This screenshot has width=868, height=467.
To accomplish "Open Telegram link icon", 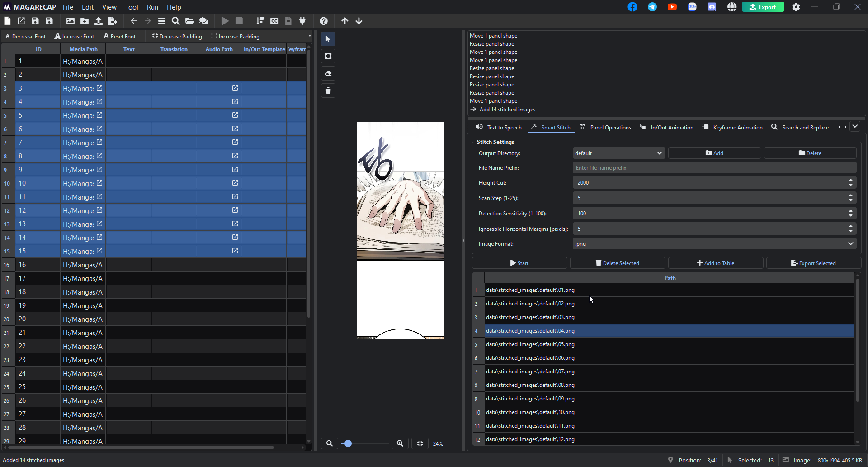I will tap(652, 7).
